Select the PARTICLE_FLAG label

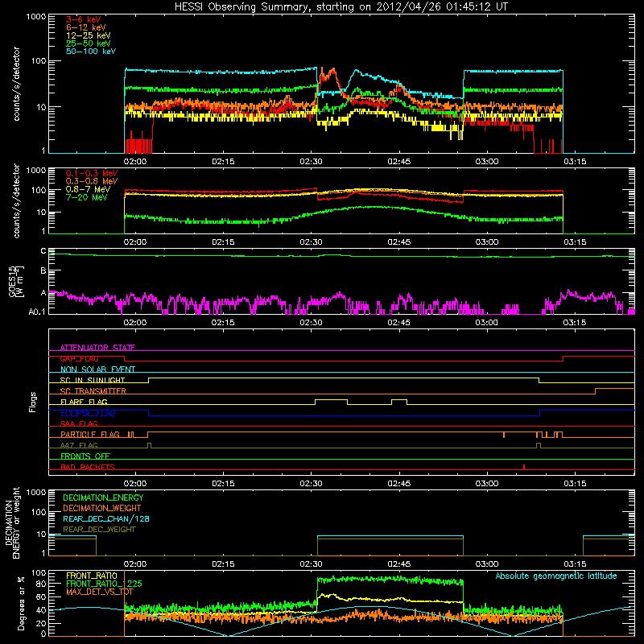click(x=90, y=435)
